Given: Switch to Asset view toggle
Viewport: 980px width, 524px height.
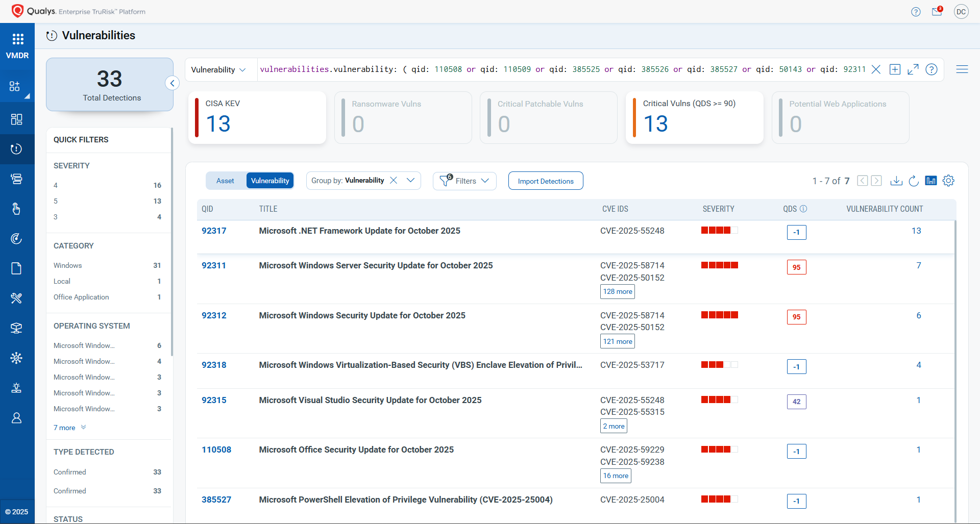Looking at the screenshot, I should click(225, 181).
